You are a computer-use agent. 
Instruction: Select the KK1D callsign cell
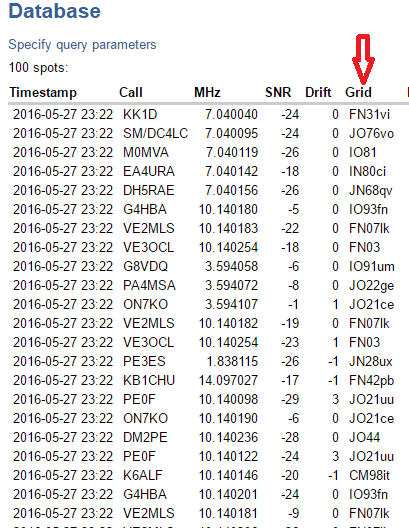point(140,114)
